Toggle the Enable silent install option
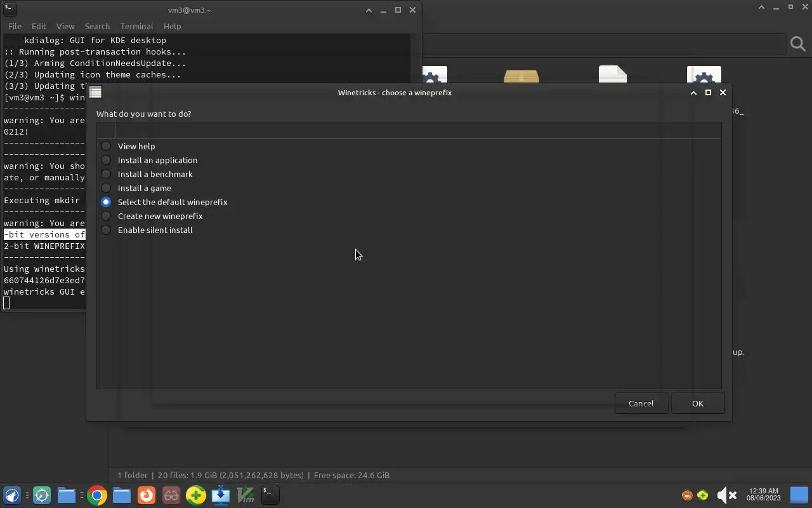The height and width of the screenshot is (508, 812). coord(106,230)
